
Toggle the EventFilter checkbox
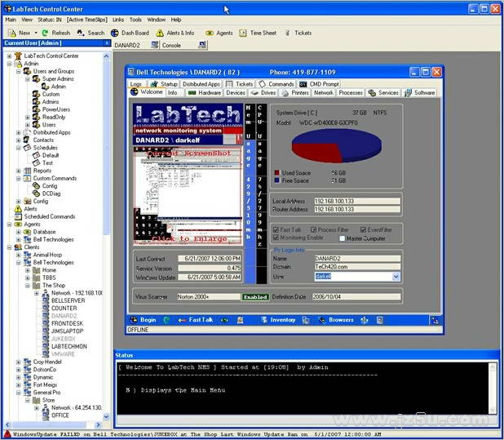[x=363, y=229]
